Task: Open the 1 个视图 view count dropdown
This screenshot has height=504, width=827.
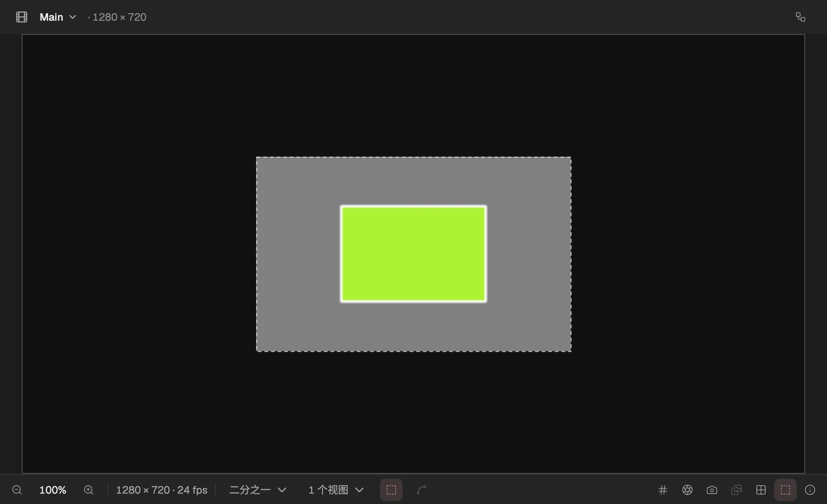Action: pos(336,490)
